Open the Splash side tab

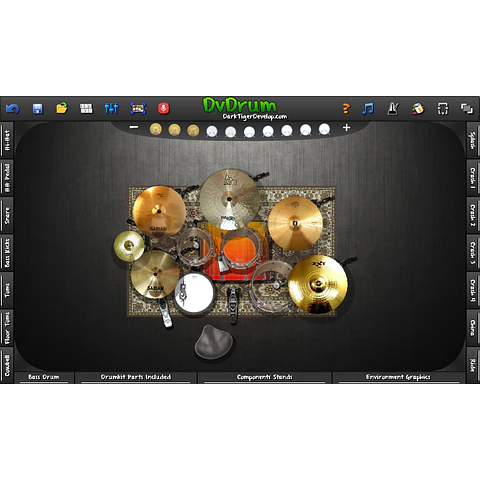473,140
